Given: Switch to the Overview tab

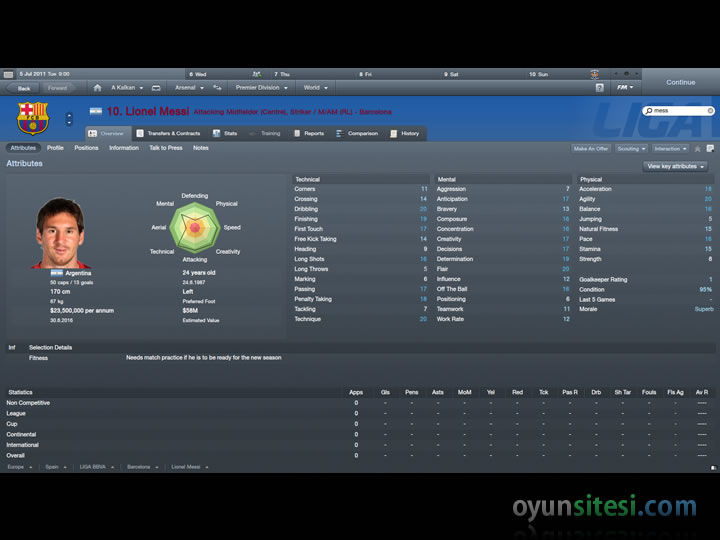Looking at the screenshot, I should click(x=108, y=134).
